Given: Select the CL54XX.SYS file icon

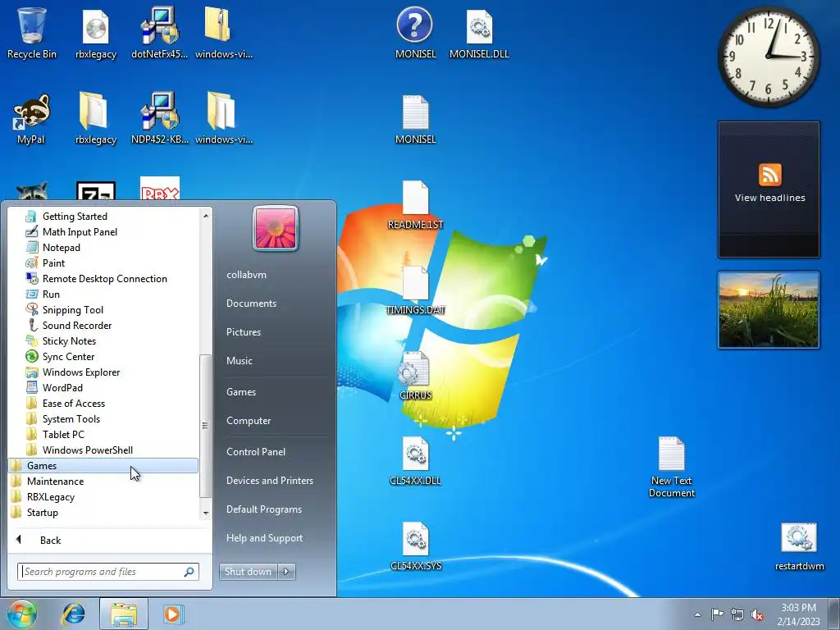Looking at the screenshot, I should click(x=416, y=546).
